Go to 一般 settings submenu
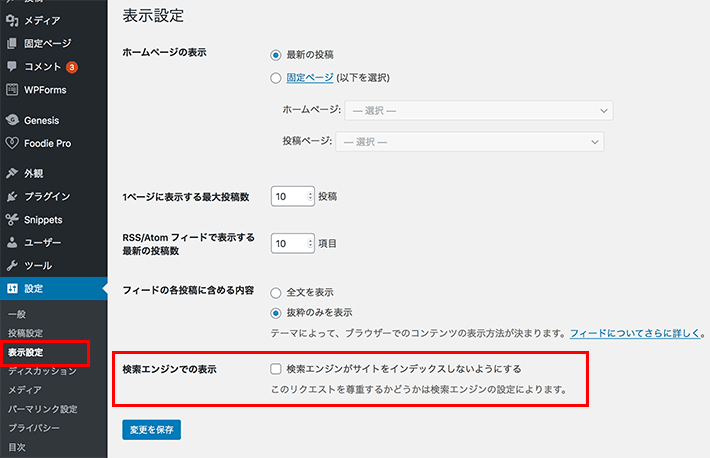 [x=17, y=314]
